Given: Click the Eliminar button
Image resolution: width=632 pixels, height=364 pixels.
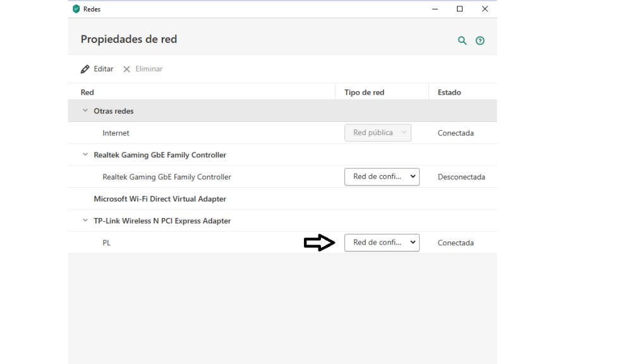Looking at the screenshot, I should [x=142, y=68].
